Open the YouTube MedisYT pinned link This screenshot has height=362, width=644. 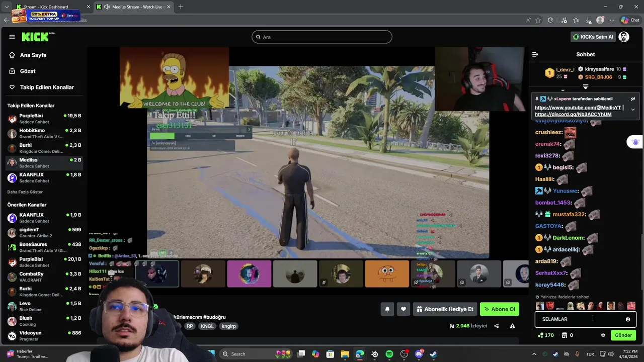pos(578,108)
